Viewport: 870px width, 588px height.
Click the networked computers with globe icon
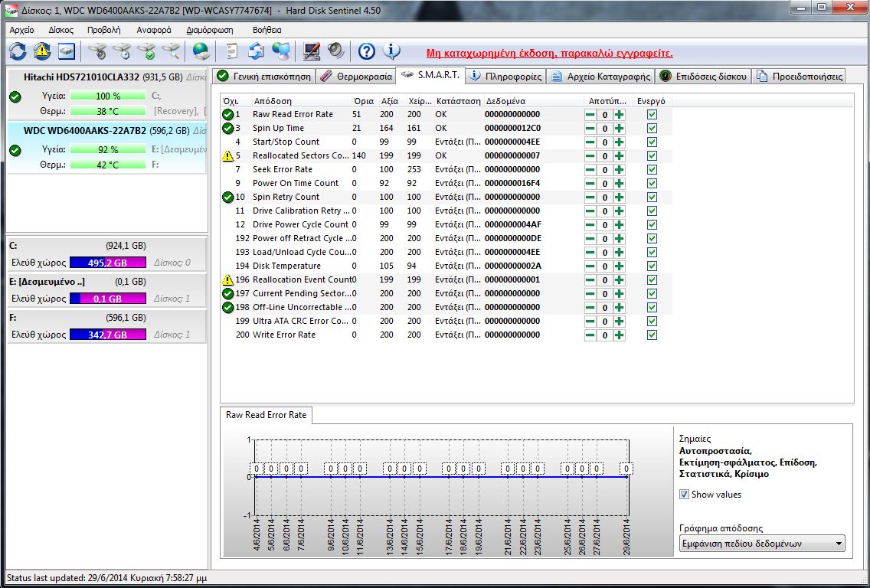tap(281, 51)
